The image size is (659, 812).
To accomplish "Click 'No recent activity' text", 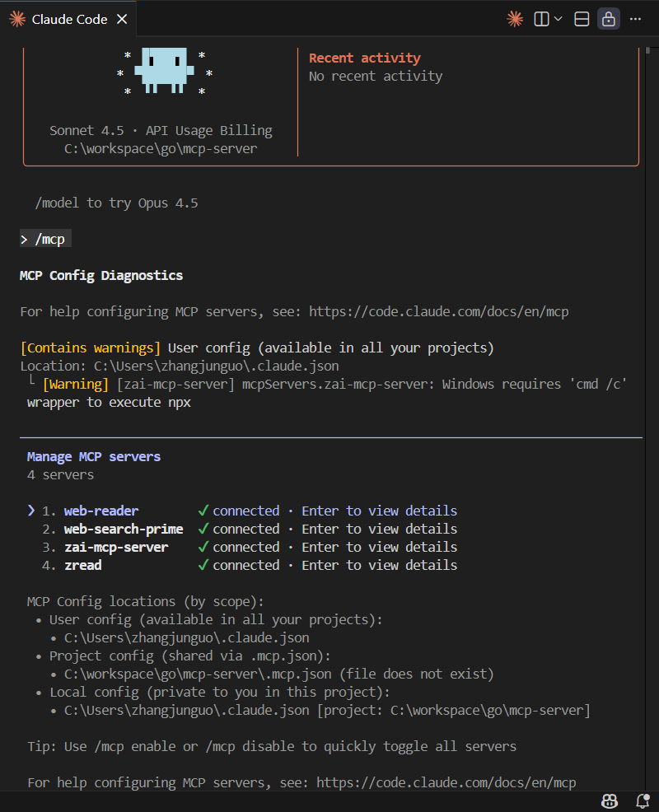I will coord(376,76).
